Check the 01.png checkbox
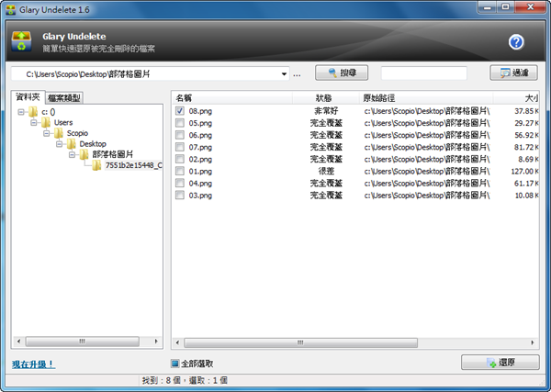This screenshot has width=551, height=392. (180, 171)
